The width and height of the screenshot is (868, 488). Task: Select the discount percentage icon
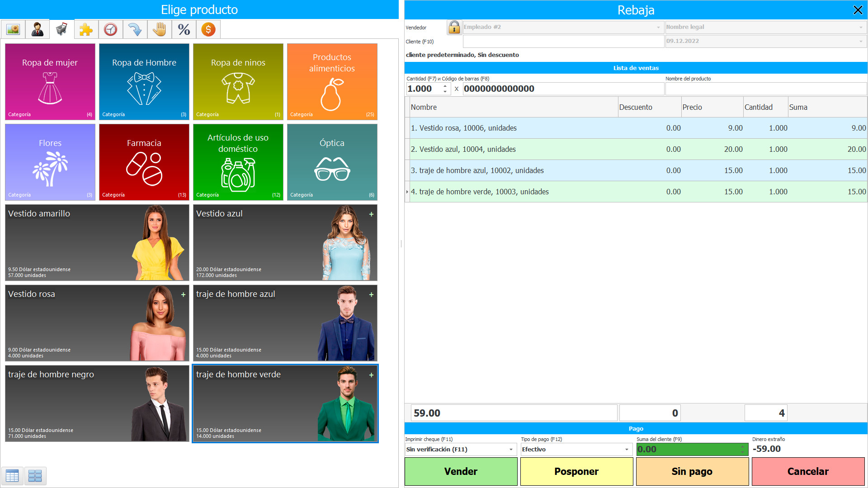click(183, 30)
